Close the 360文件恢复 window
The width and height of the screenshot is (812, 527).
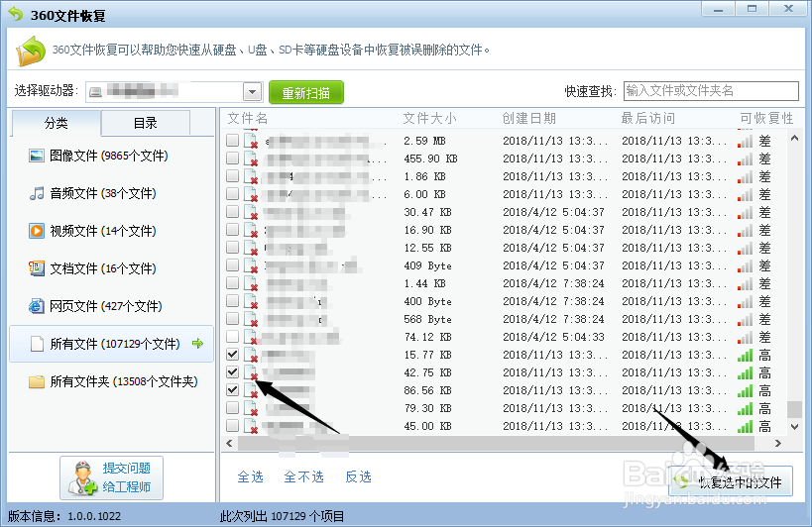pos(788,9)
